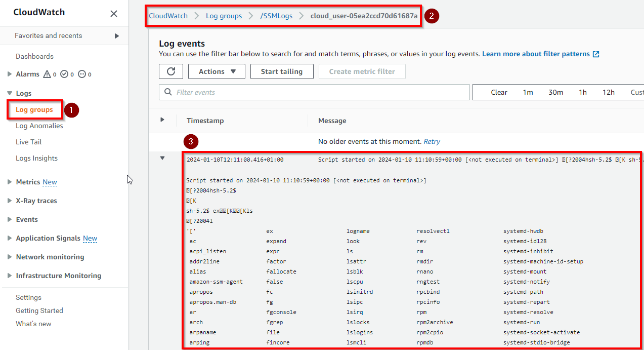644x350 pixels.
Task: Click the /SSMLogs breadcrumb link
Action: (276, 16)
